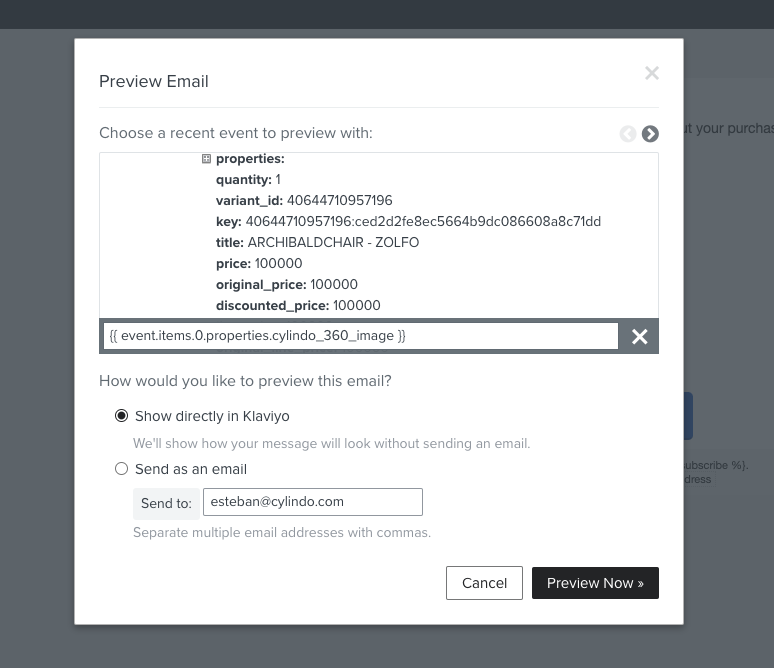
Task: Select the variant_id property row
Action: click(304, 200)
